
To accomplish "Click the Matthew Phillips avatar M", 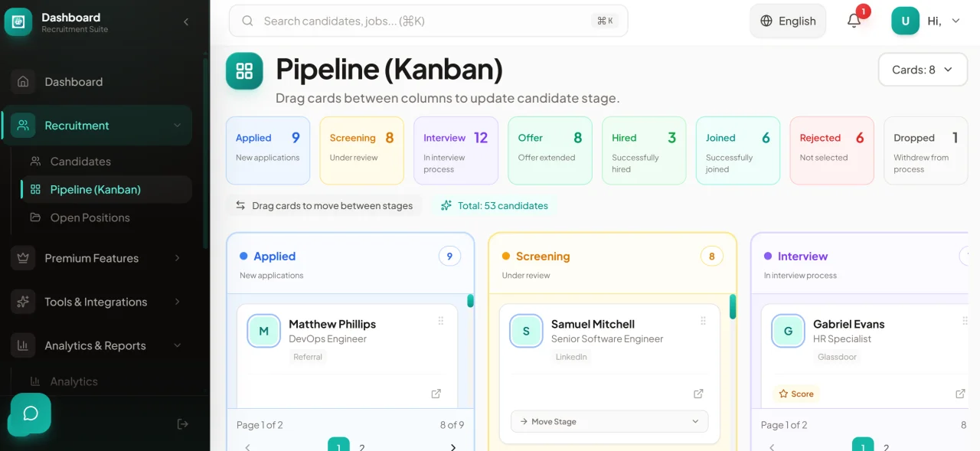I will point(264,331).
